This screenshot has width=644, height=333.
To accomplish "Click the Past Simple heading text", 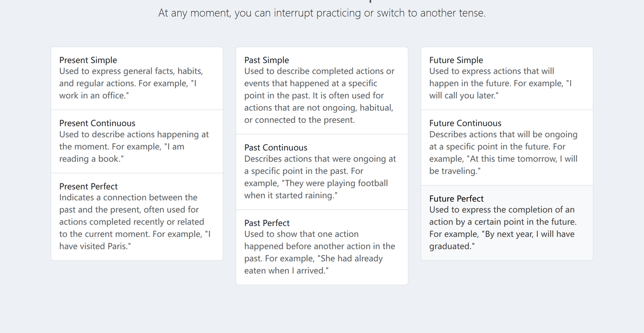I will tap(267, 60).
